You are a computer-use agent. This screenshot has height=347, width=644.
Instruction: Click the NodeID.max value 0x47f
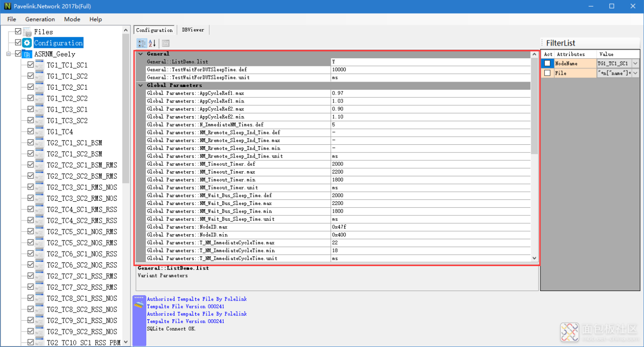point(430,227)
